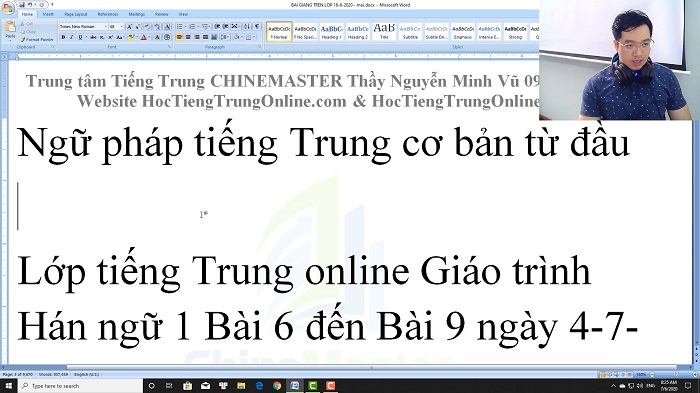Toggle Bold formatting
The height and width of the screenshot is (393, 700).
pyautogui.click(x=63, y=38)
